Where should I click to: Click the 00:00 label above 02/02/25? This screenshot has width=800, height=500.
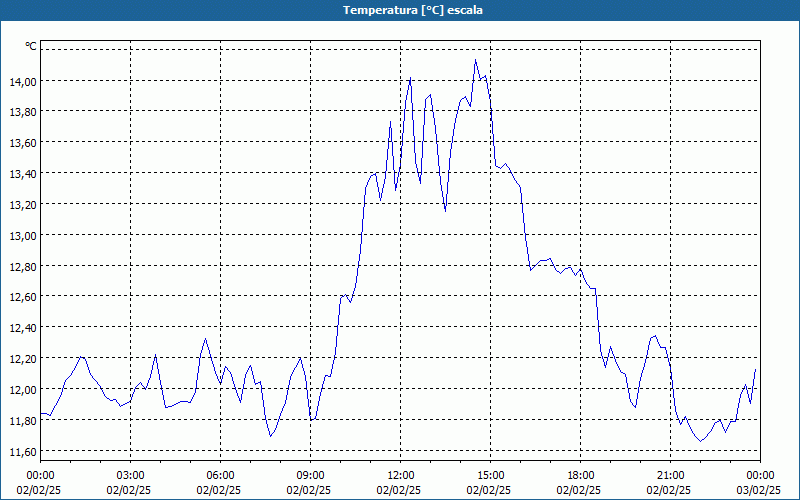(40, 475)
